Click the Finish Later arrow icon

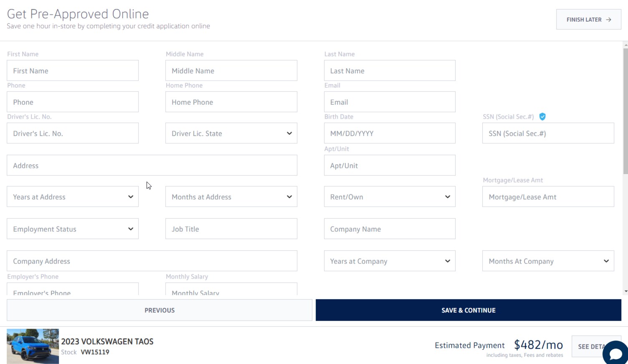point(608,20)
